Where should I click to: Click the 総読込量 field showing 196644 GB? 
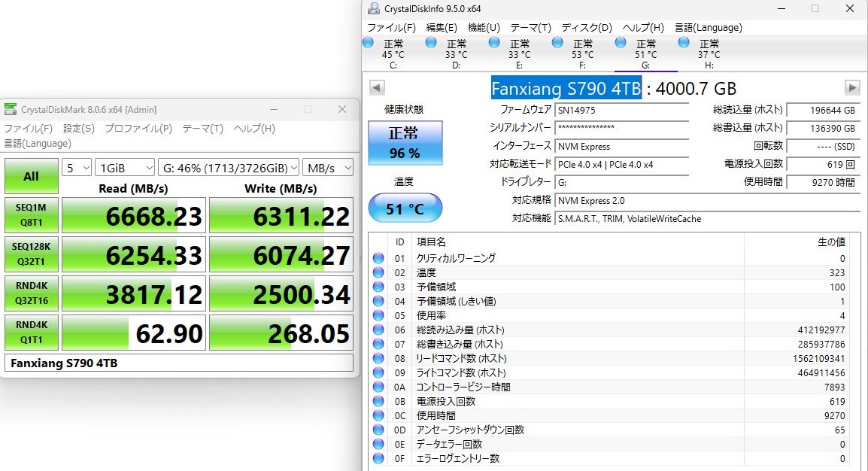(823, 110)
